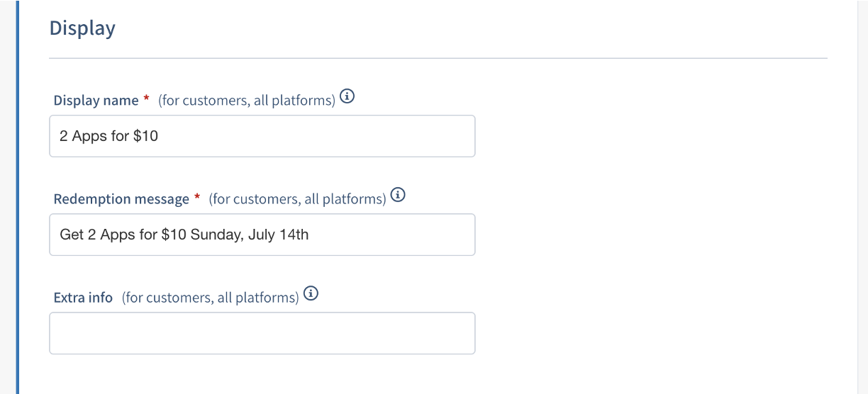Image resolution: width=868 pixels, height=394 pixels.
Task: Click the required asterisk beside Redemption message
Action: (197, 198)
